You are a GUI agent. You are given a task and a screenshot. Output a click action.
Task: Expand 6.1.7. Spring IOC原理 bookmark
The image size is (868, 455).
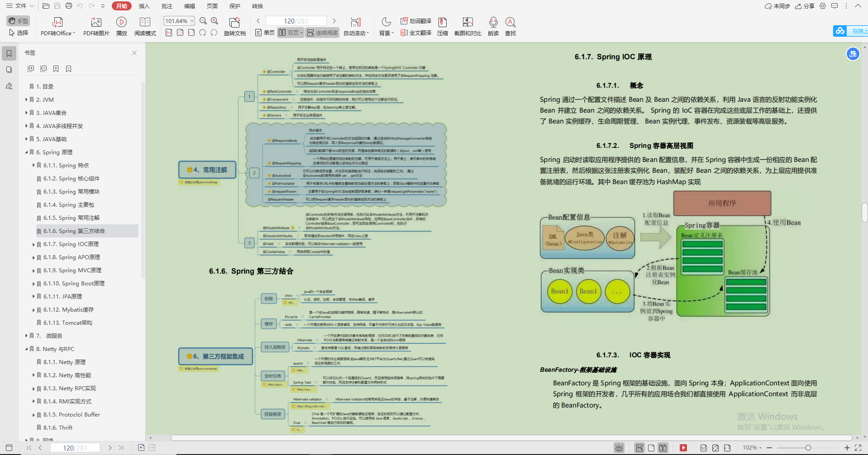pos(33,244)
